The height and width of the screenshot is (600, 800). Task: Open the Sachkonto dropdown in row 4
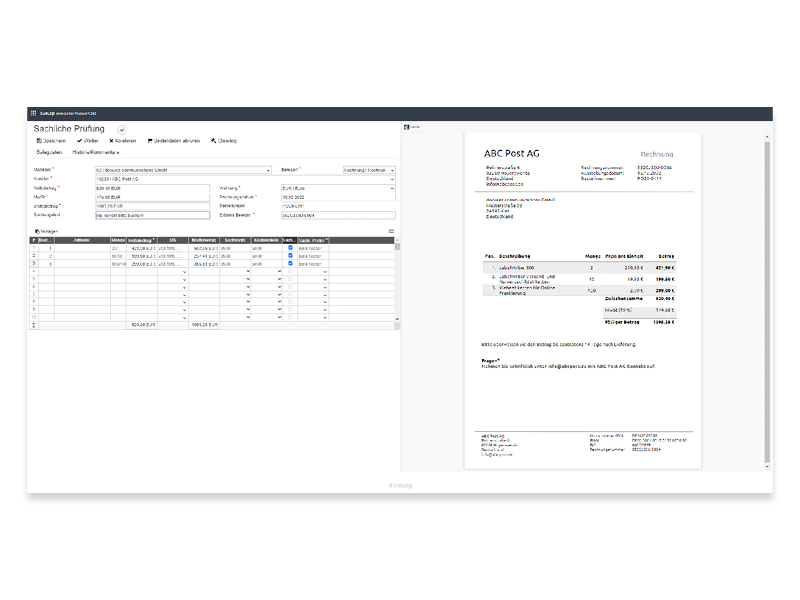[248, 272]
